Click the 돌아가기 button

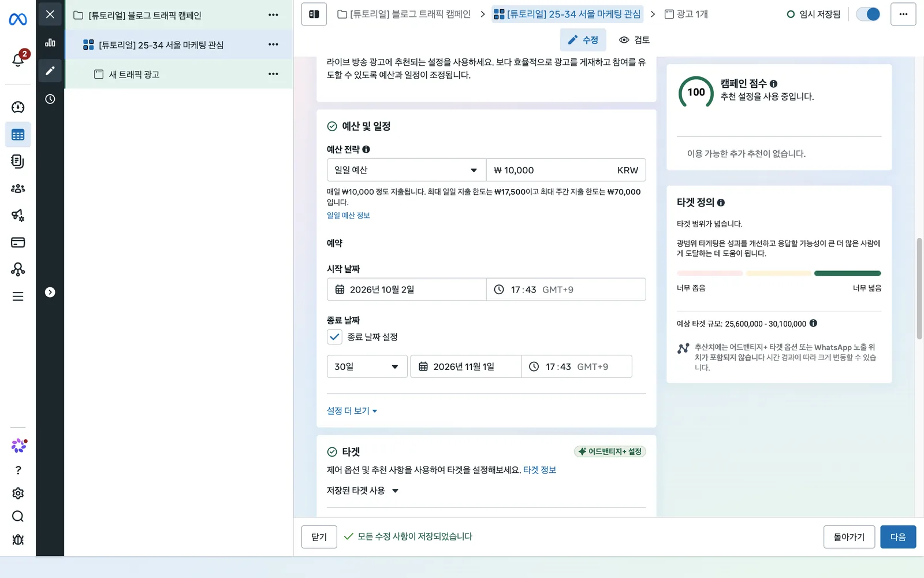pos(849,537)
